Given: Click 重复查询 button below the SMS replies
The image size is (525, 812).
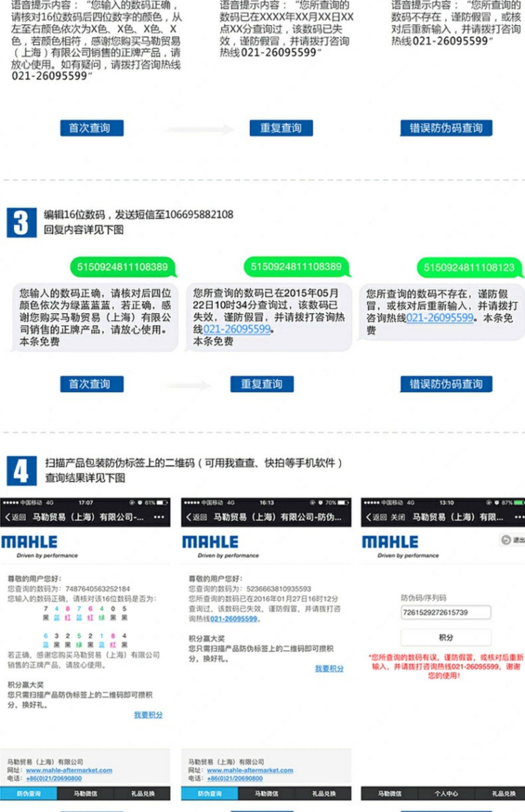Looking at the screenshot, I should pos(262,384).
